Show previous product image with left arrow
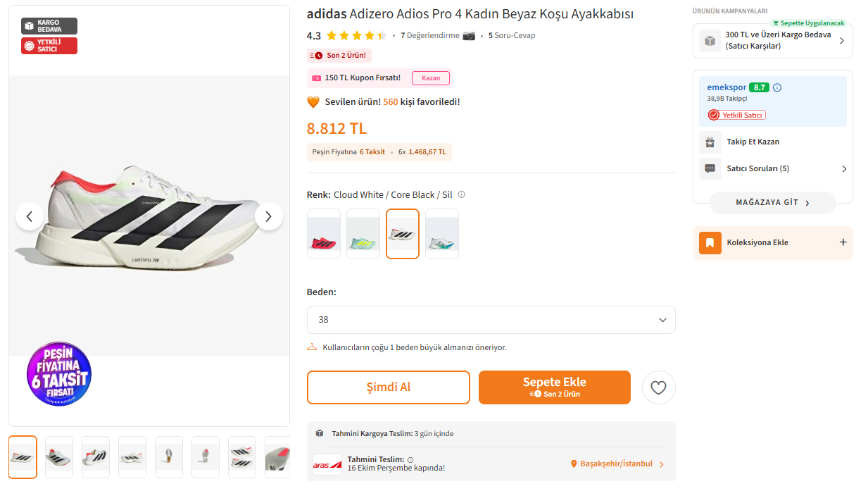This screenshot has width=868, height=491. pos(30,216)
